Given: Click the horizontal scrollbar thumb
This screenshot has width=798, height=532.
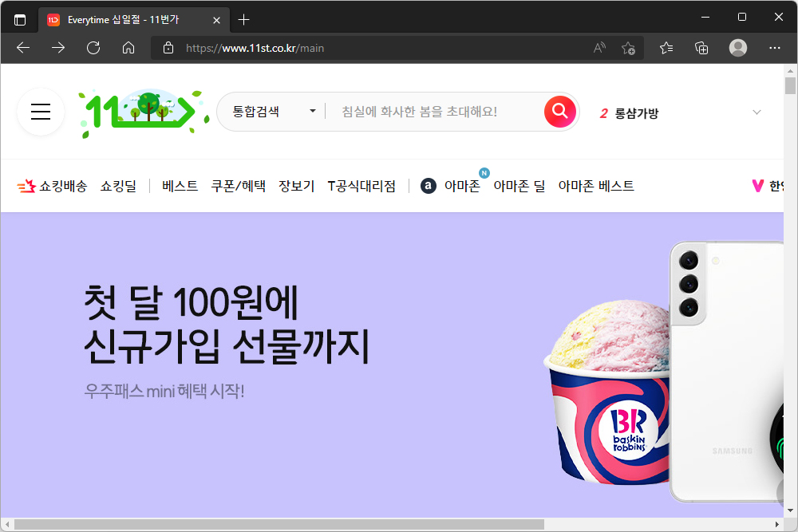Looking at the screenshot, I should click(x=279, y=524).
